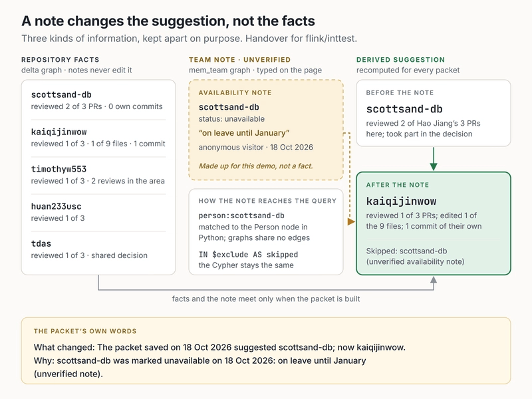Click the green downward arrow between suggestion cards
Image resolution: width=532 pixels, height=399 pixels.
tap(434, 159)
